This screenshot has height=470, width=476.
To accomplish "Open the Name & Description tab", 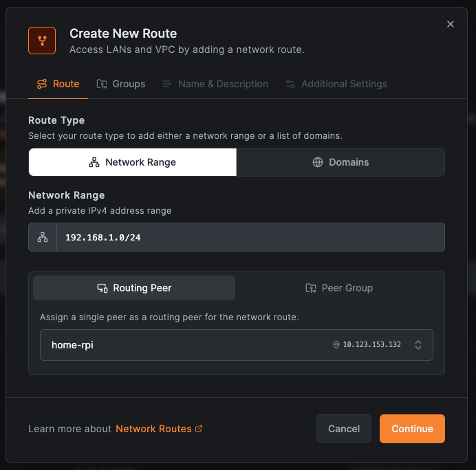I will coord(215,84).
